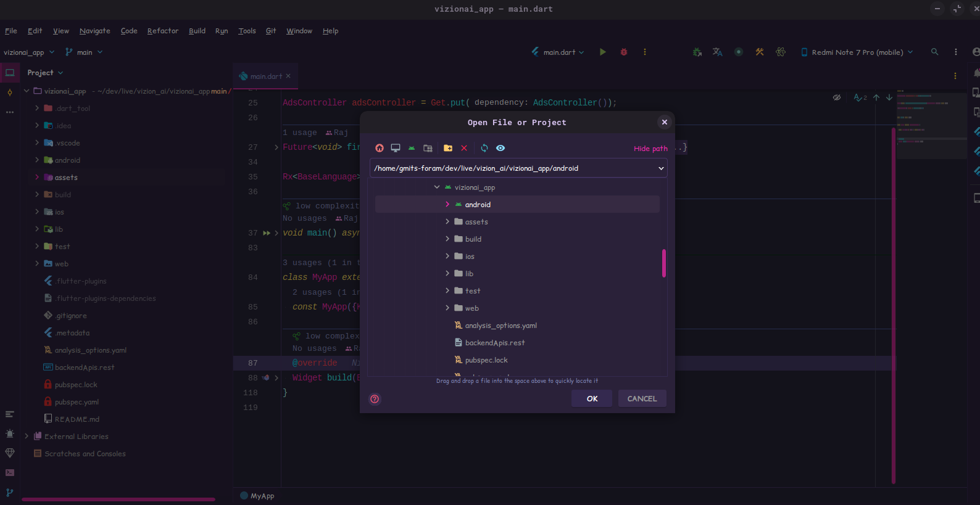Screen dimensions: 980x505
Task: Cancel the Open File or Project dialog
Action: click(642, 398)
